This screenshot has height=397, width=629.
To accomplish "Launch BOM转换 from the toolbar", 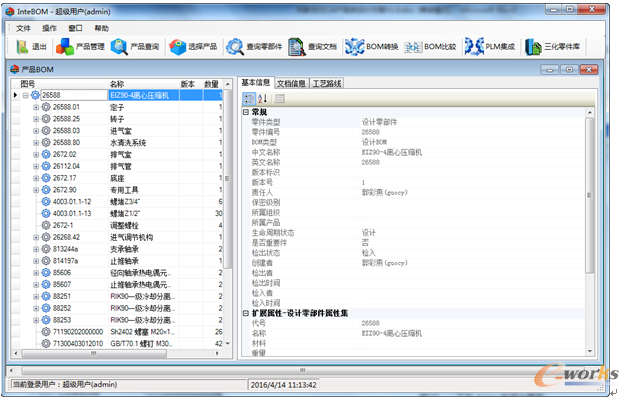I will [x=354, y=47].
